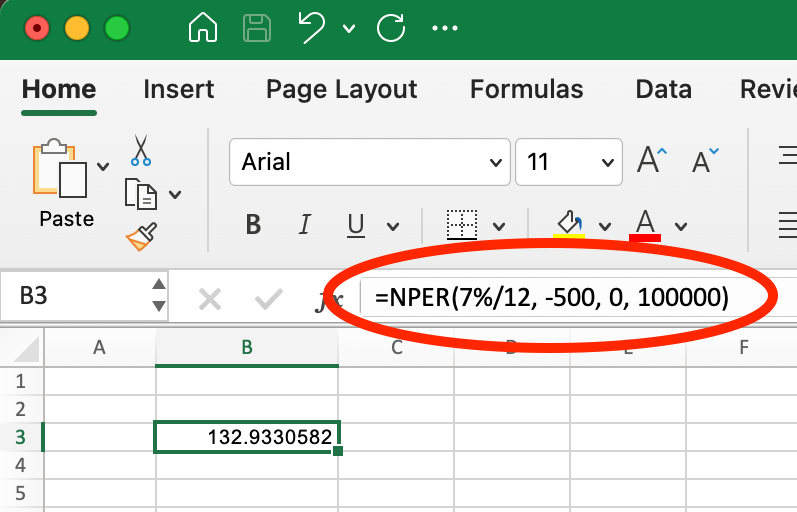Switch to the Home ribbon tab
Image resolution: width=797 pixels, height=512 pixels.
(x=59, y=89)
